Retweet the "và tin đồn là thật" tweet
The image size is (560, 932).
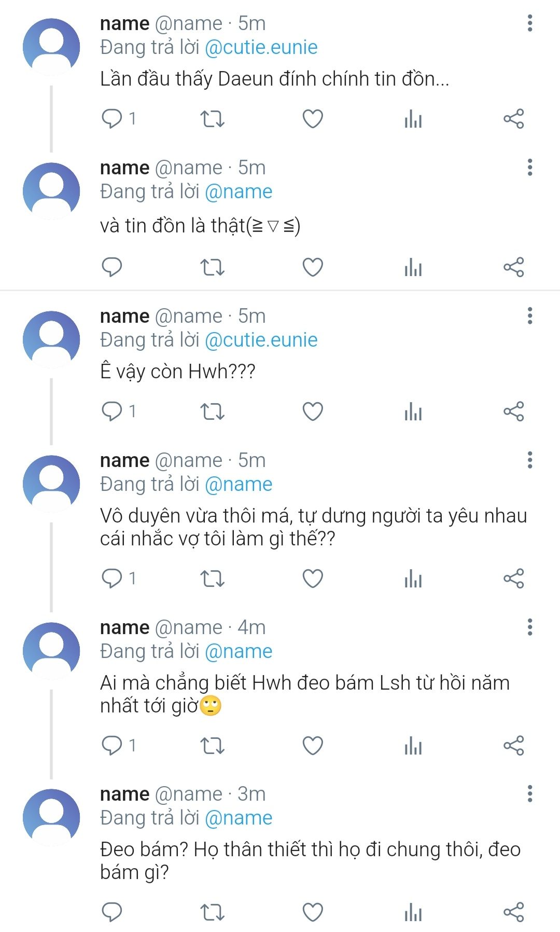pos(212,267)
